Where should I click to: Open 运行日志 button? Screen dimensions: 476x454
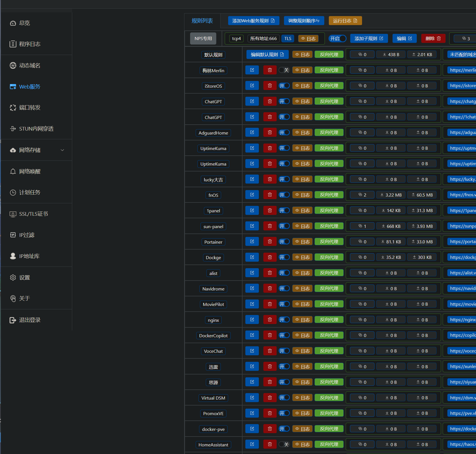click(x=345, y=21)
